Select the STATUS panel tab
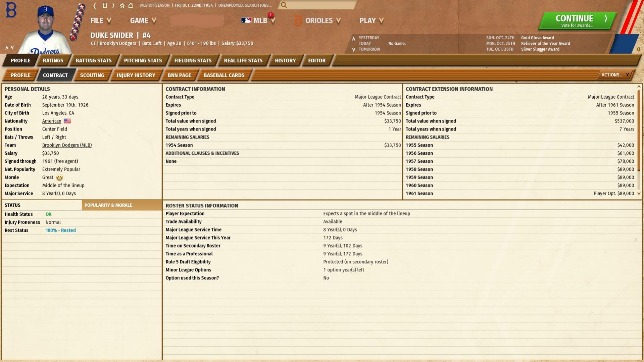 point(42,205)
